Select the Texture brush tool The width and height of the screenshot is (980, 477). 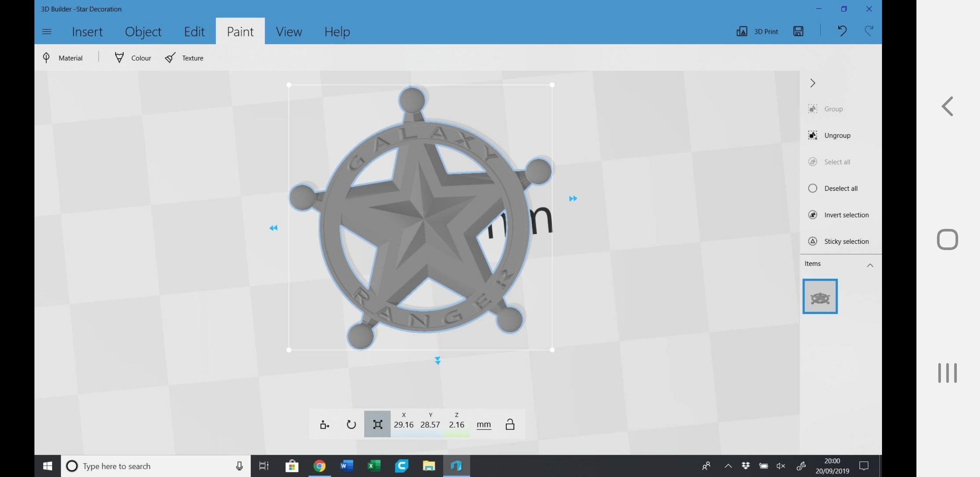pos(170,58)
